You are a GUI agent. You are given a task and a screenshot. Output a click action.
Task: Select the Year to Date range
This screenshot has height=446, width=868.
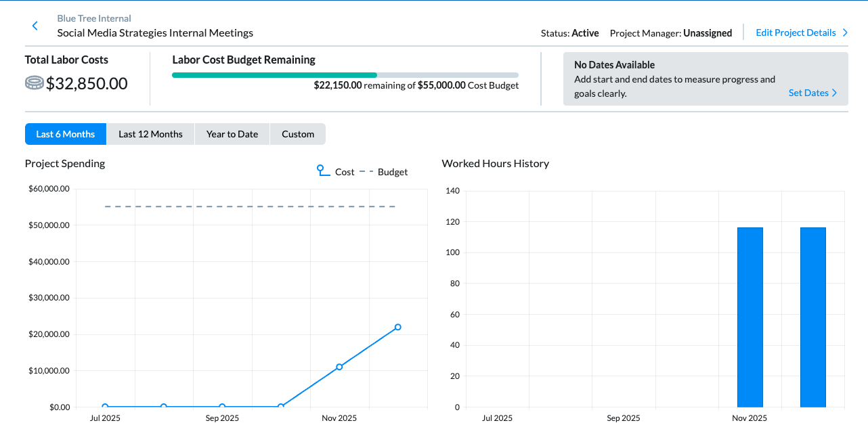click(232, 134)
